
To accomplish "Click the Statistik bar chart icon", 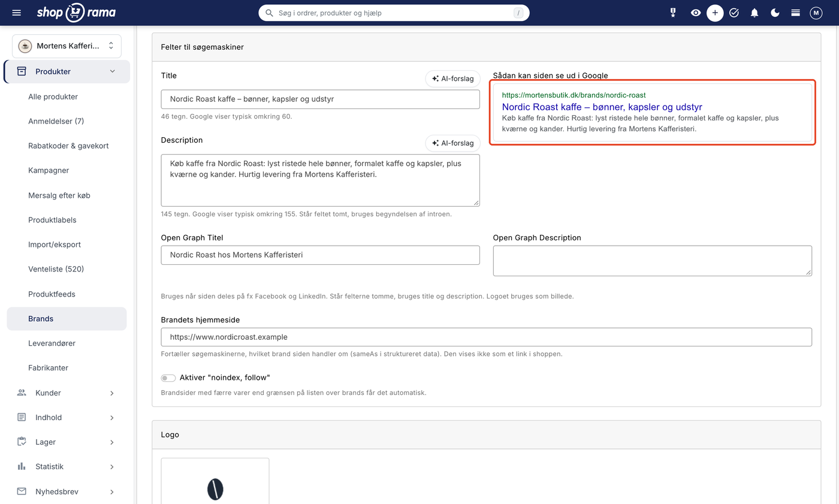I will [x=22, y=466].
